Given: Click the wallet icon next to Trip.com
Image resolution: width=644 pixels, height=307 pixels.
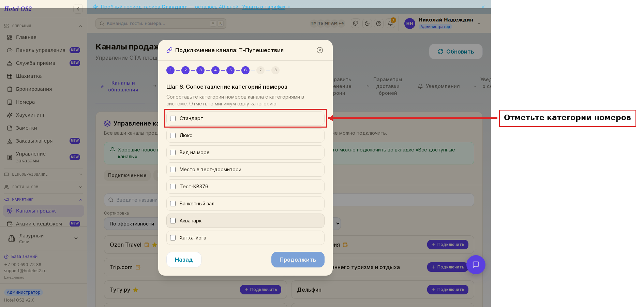Looking at the screenshot, I should click(x=138, y=267).
